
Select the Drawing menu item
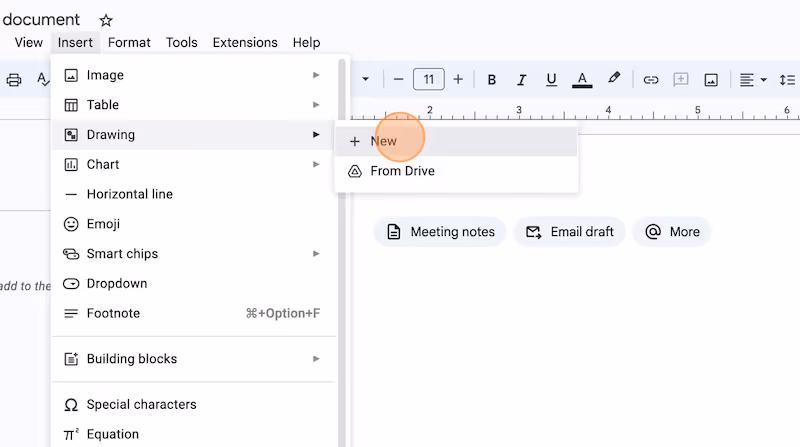pyautogui.click(x=194, y=135)
